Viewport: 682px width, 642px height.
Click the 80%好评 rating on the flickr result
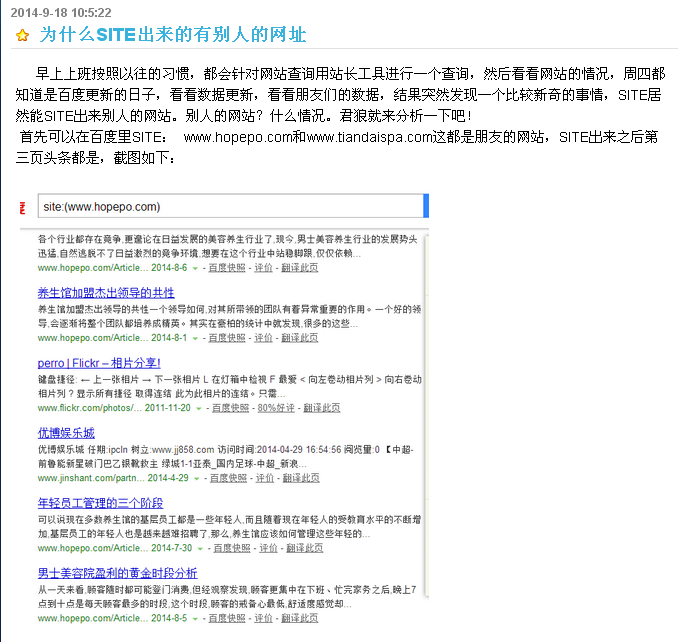[276, 408]
